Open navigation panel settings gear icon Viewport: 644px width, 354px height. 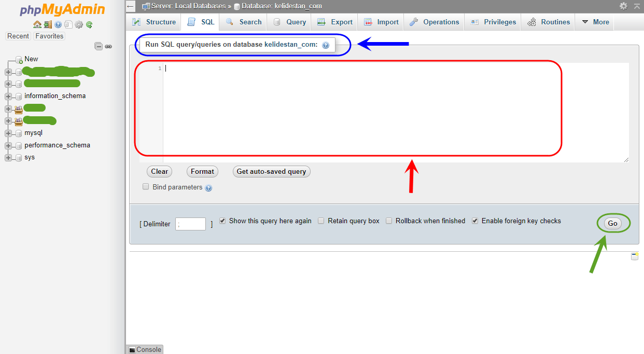pyautogui.click(x=79, y=24)
